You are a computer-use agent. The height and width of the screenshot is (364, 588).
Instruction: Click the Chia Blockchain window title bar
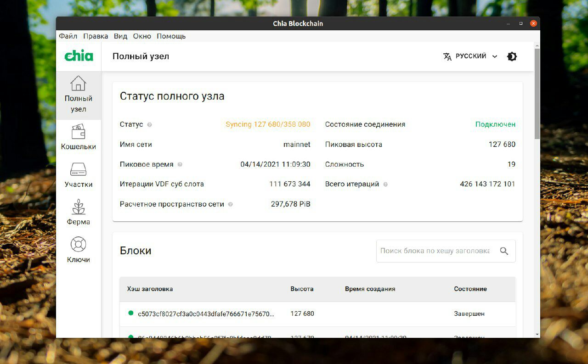[x=298, y=23]
